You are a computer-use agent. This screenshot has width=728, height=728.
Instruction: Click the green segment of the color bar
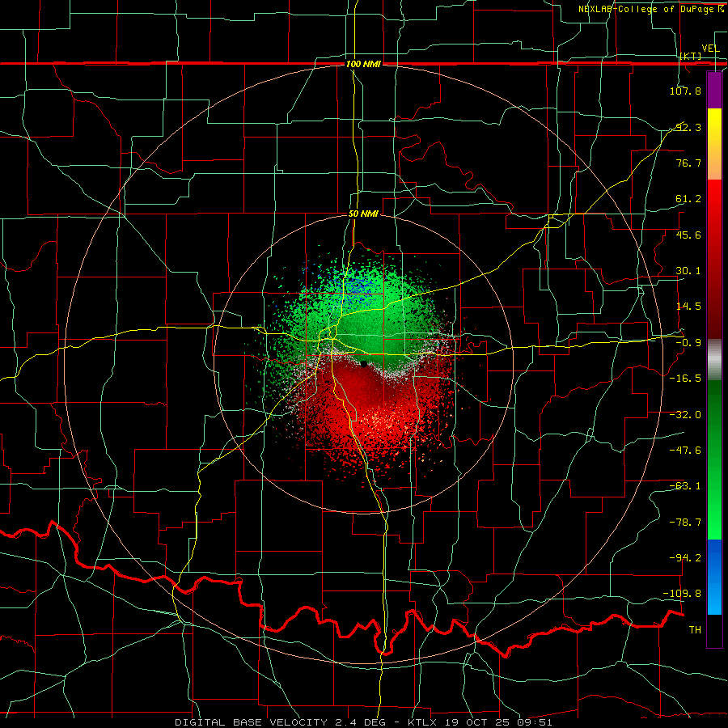tap(714, 459)
